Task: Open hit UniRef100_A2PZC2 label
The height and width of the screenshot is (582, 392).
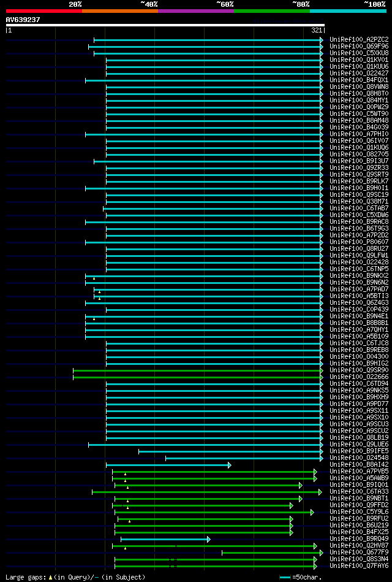Action: pos(359,40)
